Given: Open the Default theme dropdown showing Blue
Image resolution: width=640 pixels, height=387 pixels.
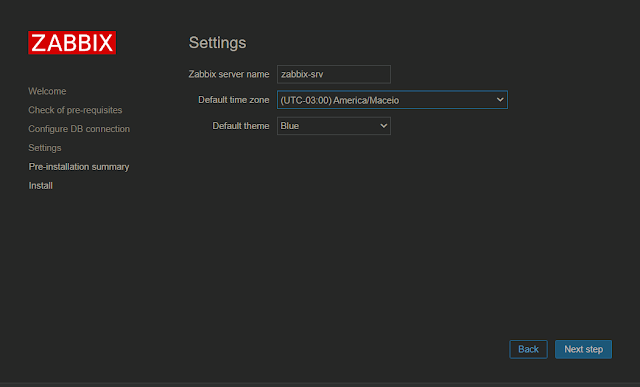Looking at the screenshot, I should pos(333,126).
